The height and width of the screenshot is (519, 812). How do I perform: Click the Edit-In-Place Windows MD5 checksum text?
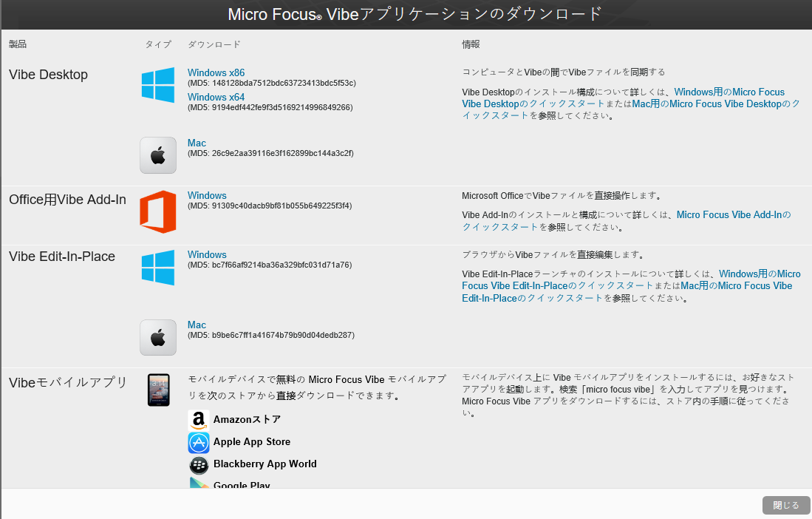[269, 265]
